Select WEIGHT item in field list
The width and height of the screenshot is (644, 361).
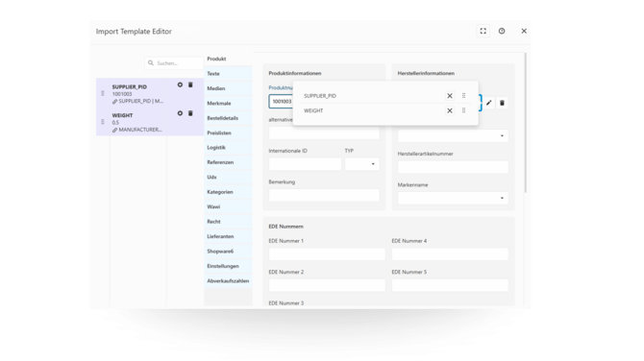[150, 122]
